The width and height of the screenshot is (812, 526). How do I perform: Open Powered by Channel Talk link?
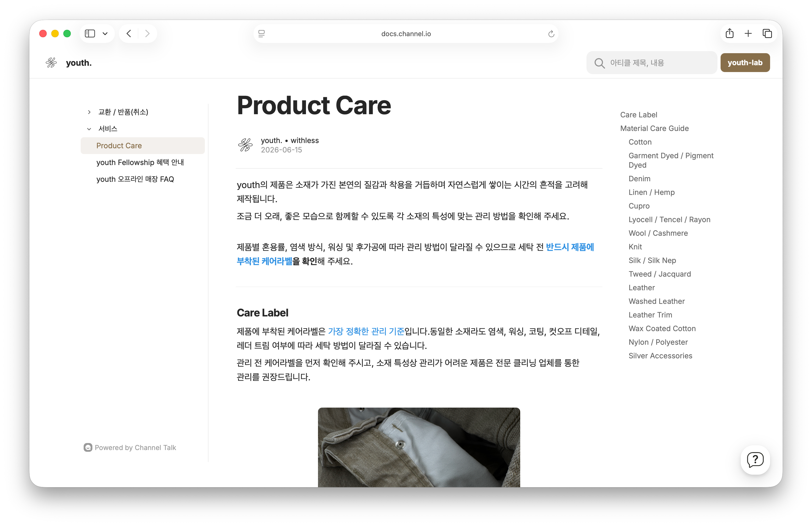[130, 447]
